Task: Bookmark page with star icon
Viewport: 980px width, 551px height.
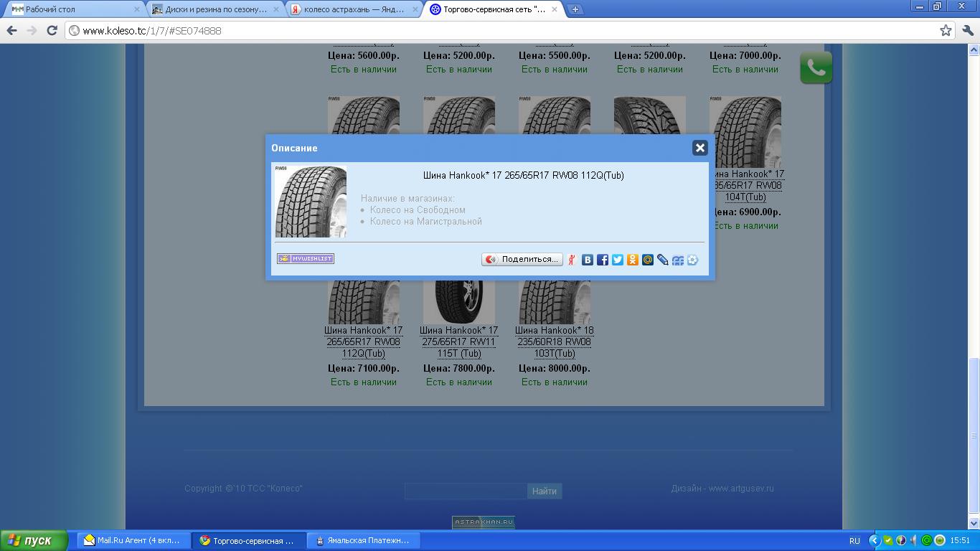Action: point(946,30)
